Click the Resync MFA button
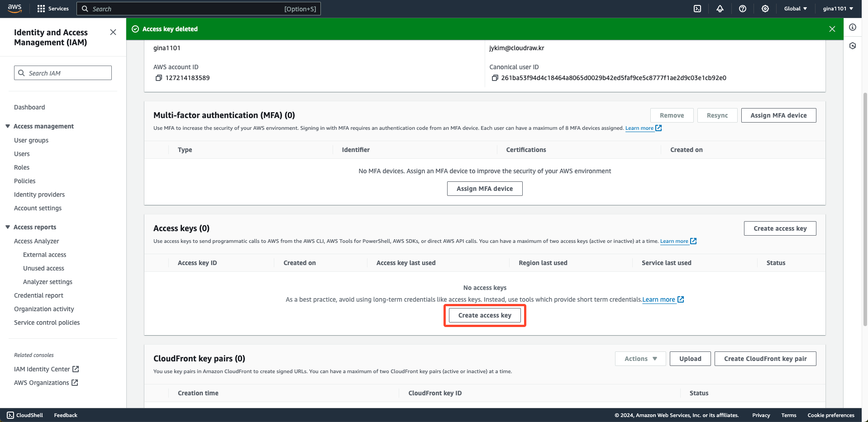Screen dimensions: 868x422 [x=717, y=115]
